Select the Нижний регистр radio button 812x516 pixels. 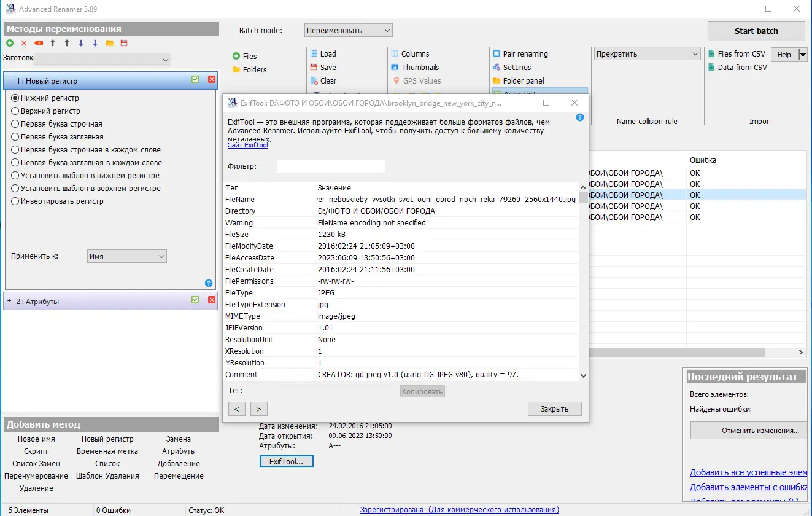click(14, 98)
